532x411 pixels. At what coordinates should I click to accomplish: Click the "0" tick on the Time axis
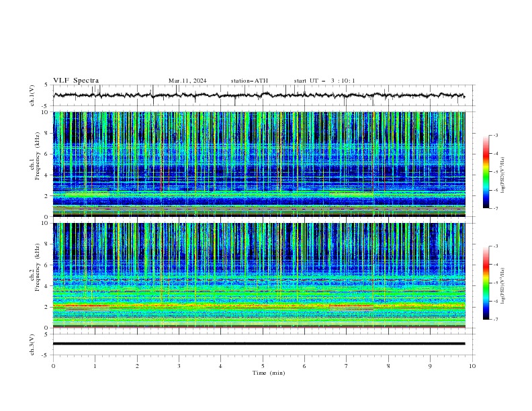[x=53, y=366]
